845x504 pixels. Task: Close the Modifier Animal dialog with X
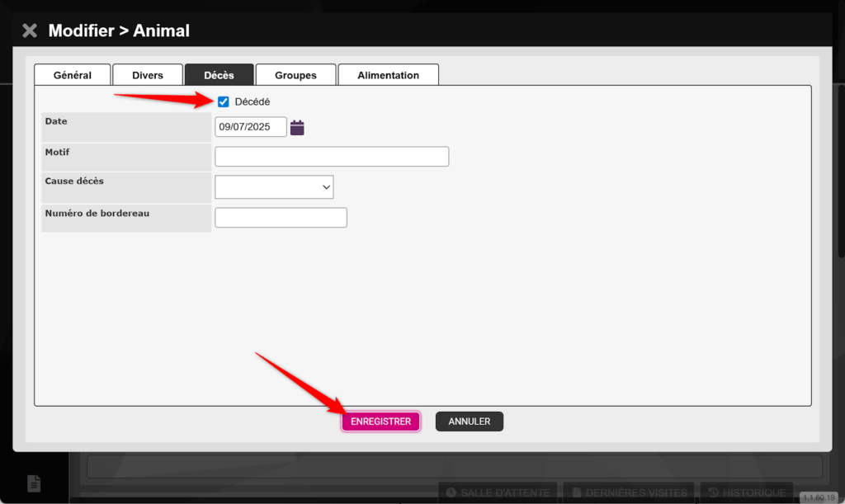pyautogui.click(x=30, y=31)
